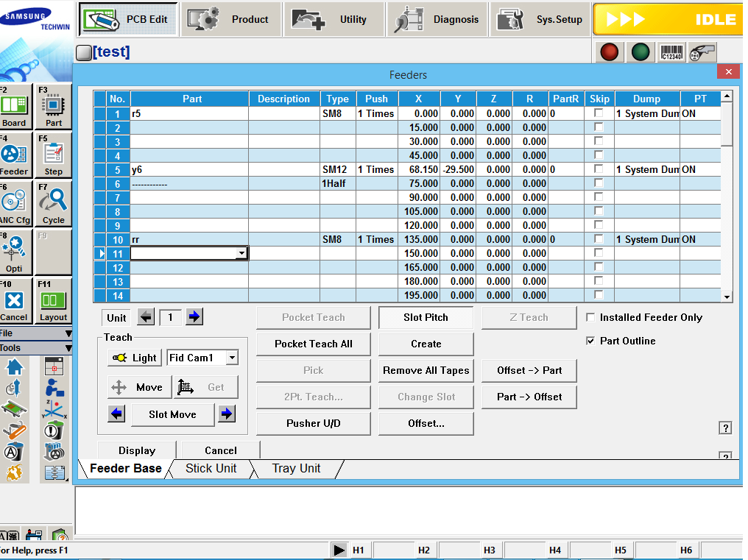This screenshot has width=748, height=560.
Task: Open the Fid Cam1 camera dropdown
Action: tap(232, 358)
